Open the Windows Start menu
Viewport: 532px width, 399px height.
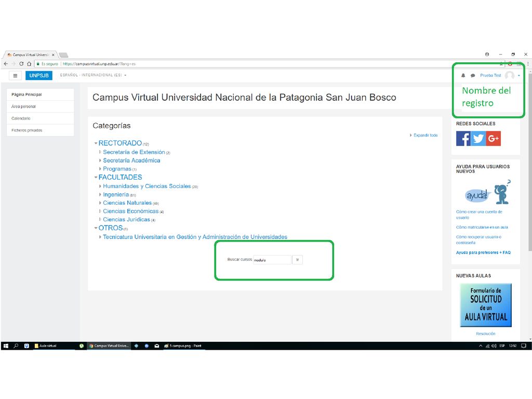[x=6, y=345]
